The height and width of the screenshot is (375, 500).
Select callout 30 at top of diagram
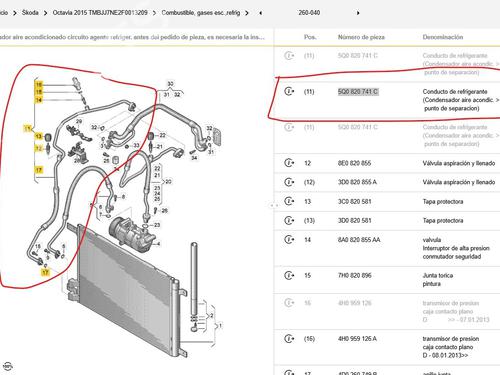(170, 84)
